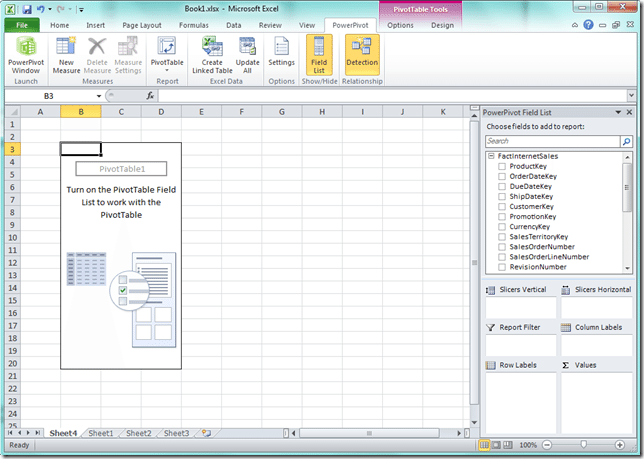The image size is (644, 459).
Task: Expand the formula bar
Action: click(631, 96)
